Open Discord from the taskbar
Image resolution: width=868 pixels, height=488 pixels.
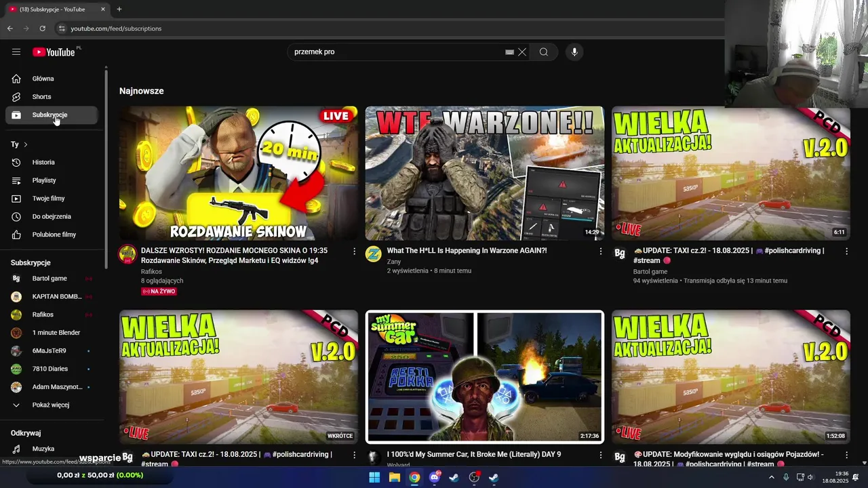tap(434, 478)
